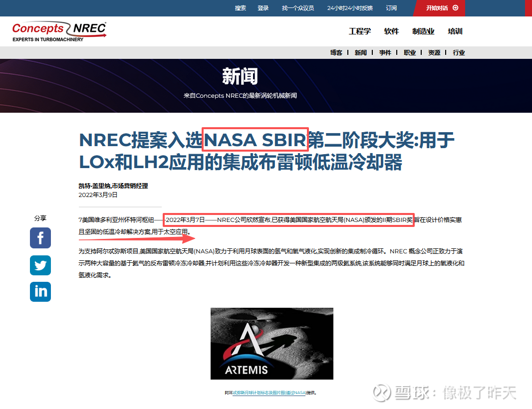Image resolution: width=532 pixels, height=409 pixels.
Task: Click the date 2022年3月9日
Action: point(98,195)
